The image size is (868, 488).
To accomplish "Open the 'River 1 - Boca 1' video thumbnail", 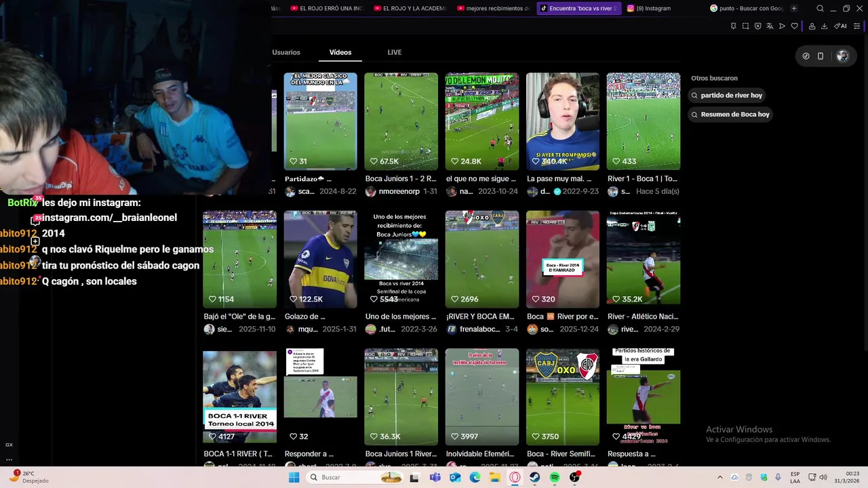I will 643,121.
